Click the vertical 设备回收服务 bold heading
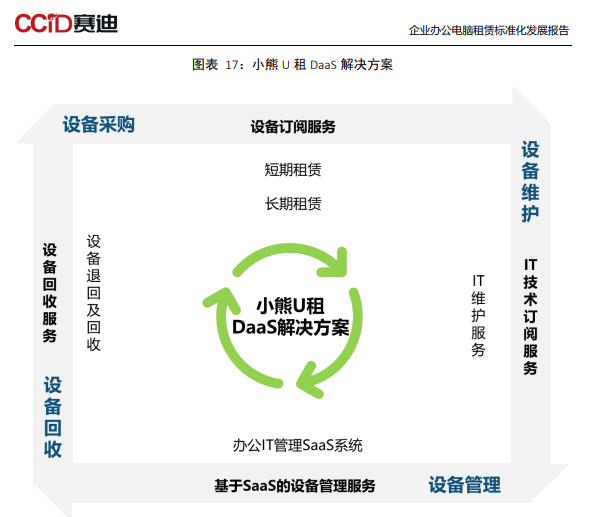The image size is (607, 517). [50, 293]
